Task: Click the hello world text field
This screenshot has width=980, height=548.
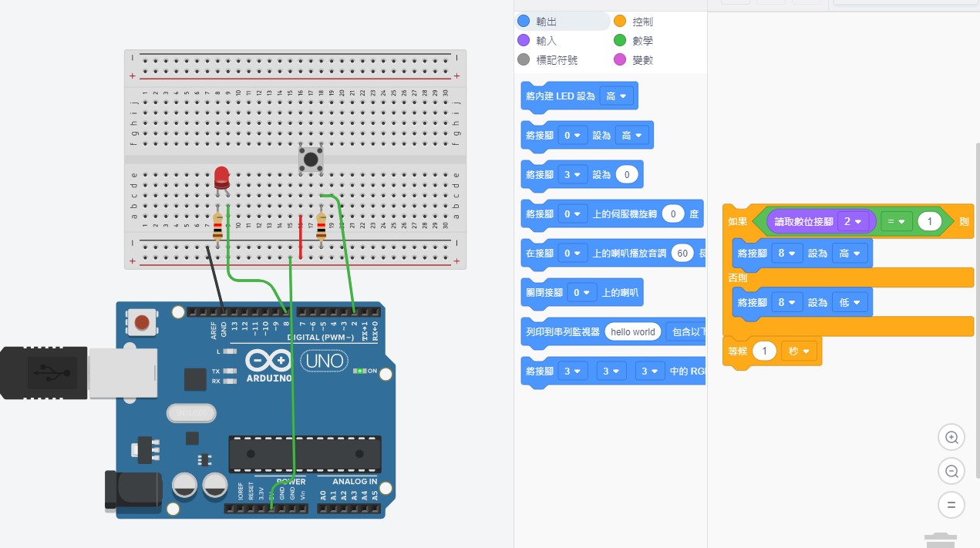Action: click(x=631, y=332)
